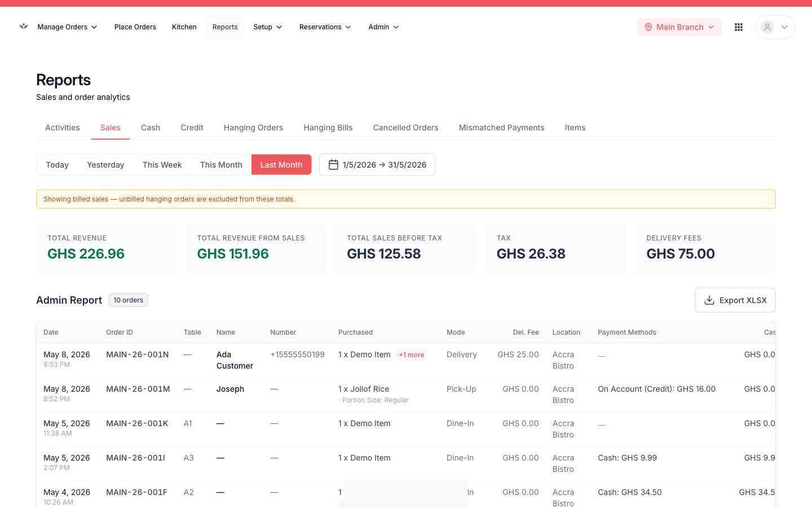Click the Joseph name cell
Viewport: 812px width, 508px height.
click(x=230, y=389)
